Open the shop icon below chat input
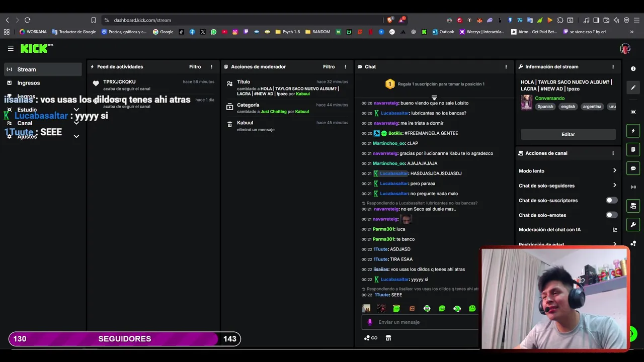This screenshot has height=362, width=644. click(388, 338)
